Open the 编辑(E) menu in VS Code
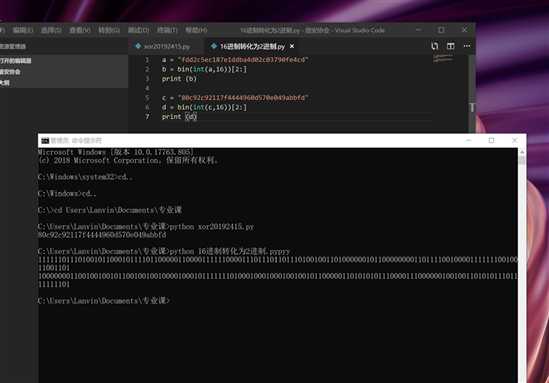Image resolution: width=549 pixels, height=383 pixels. point(23,30)
